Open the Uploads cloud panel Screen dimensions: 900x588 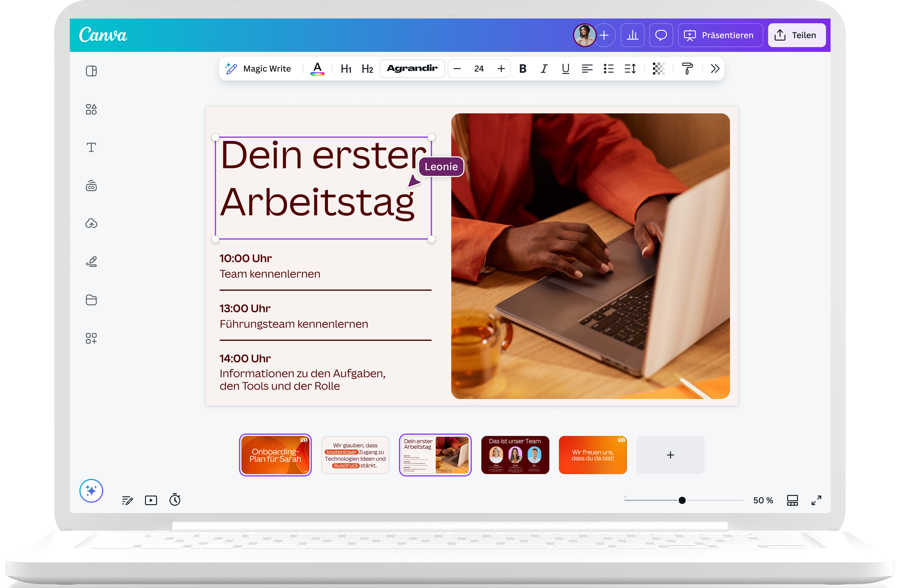click(x=91, y=223)
